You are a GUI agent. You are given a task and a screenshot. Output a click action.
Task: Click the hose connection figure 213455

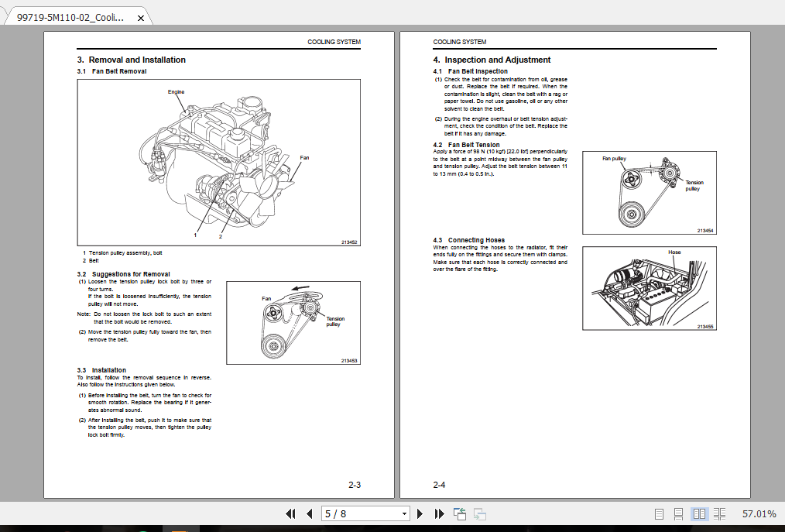click(649, 288)
